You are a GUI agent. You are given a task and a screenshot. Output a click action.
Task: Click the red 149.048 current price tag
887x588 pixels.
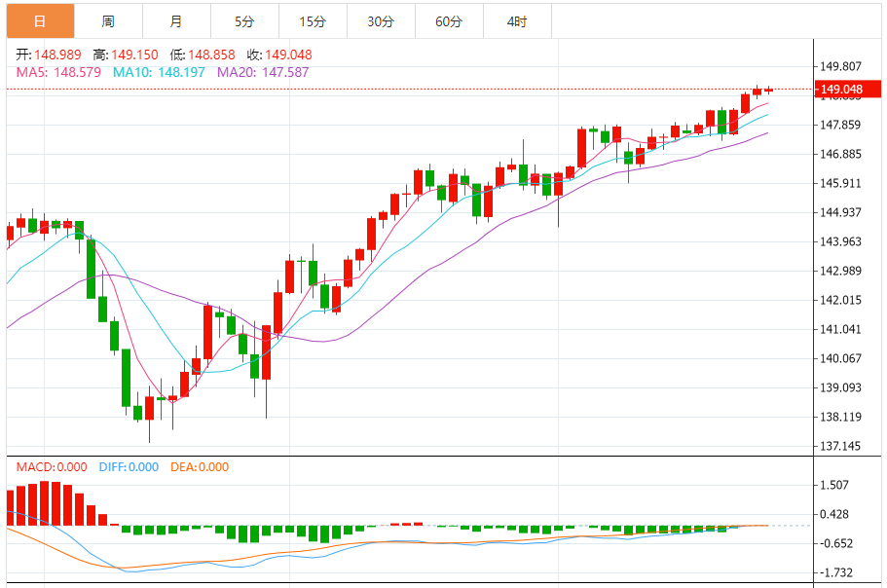847,90
